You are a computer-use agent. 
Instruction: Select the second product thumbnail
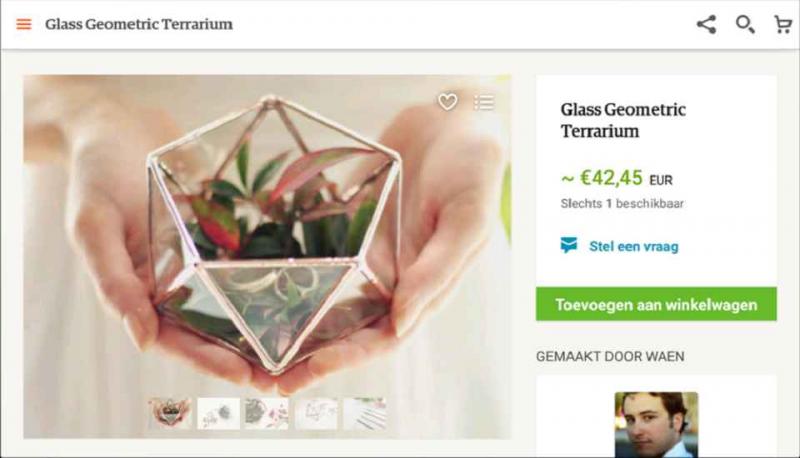point(218,413)
